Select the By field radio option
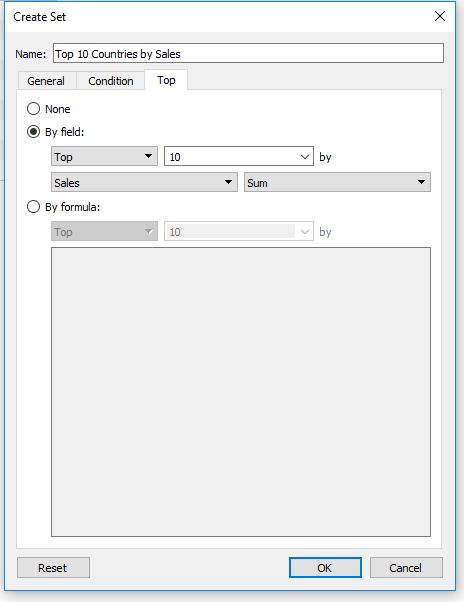Image resolution: width=464 pixels, height=602 pixels. [x=33, y=132]
